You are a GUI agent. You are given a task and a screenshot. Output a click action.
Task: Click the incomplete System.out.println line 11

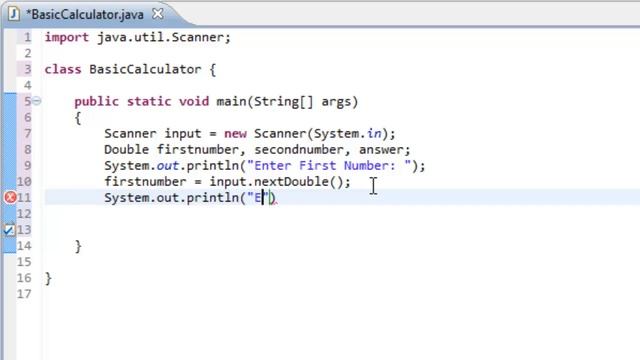(190, 198)
